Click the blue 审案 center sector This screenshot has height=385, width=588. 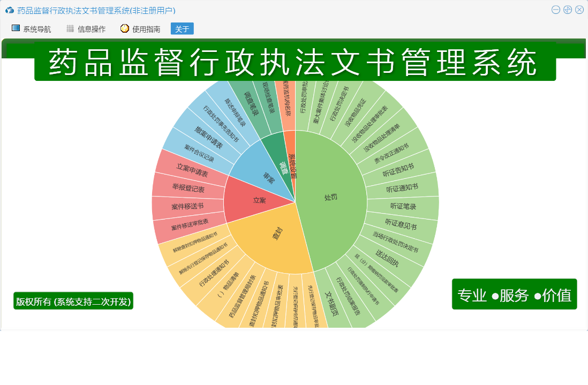tap(268, 178)
